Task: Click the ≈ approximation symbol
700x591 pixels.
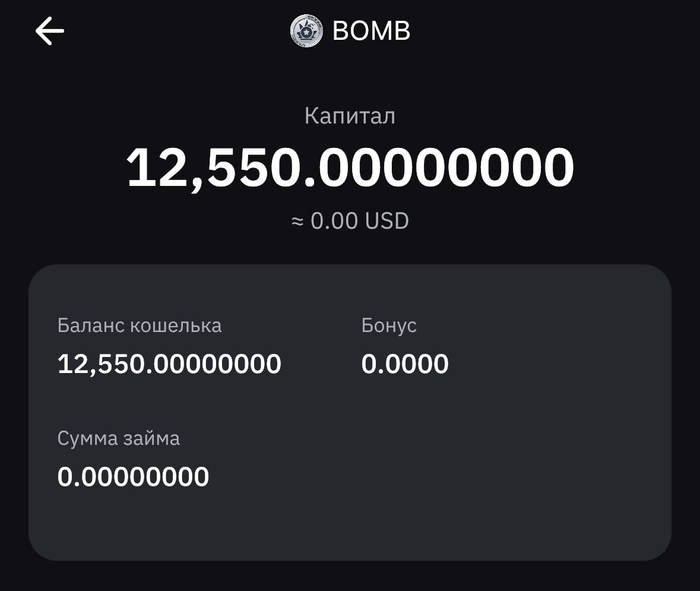Action: (x=297, y=222)
